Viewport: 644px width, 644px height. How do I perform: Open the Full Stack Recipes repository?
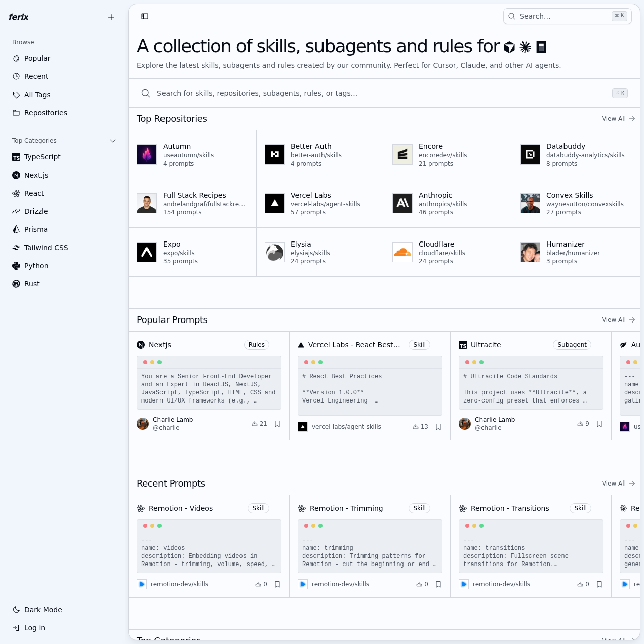(x=193, y=203)
